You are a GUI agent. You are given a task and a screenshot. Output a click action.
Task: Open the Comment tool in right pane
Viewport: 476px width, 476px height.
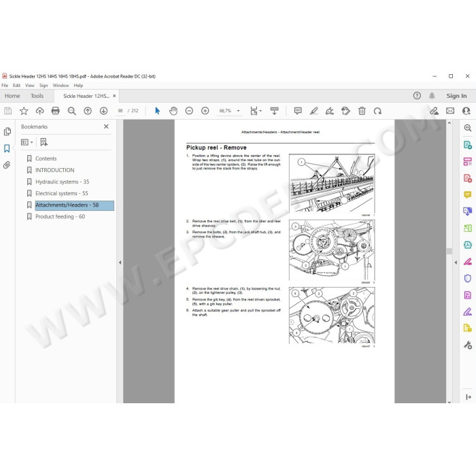468,194
